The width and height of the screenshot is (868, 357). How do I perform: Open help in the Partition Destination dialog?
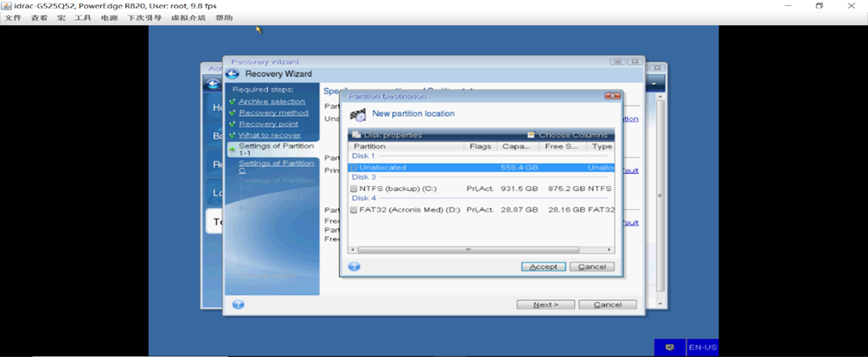pyautogui.click(x=354, y=266)
